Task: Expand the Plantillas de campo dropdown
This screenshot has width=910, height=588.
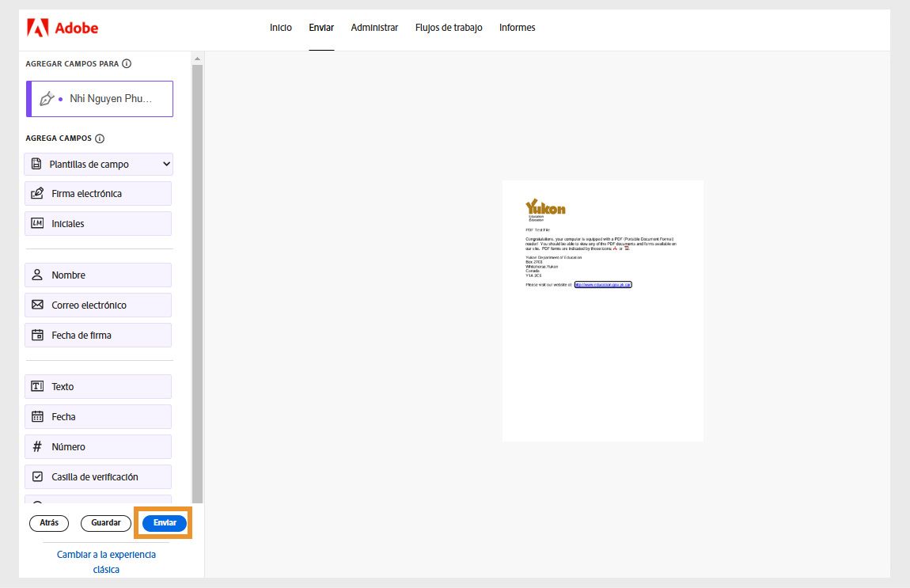Action: click(99, 165)
